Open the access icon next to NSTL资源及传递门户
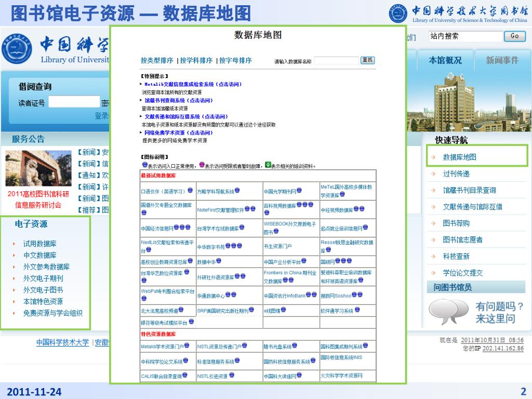Image resolution: width=532 pixels, height=399 pixels. click(x=245, y=345)
